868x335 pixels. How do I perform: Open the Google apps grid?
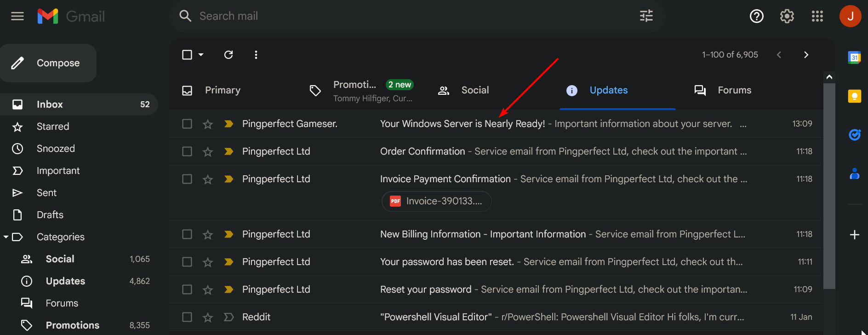(x=817, y=17)
